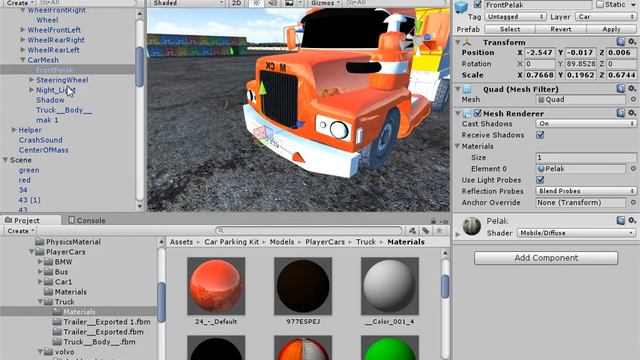Open Mesh Renderer help book icon

coord(620,113)
